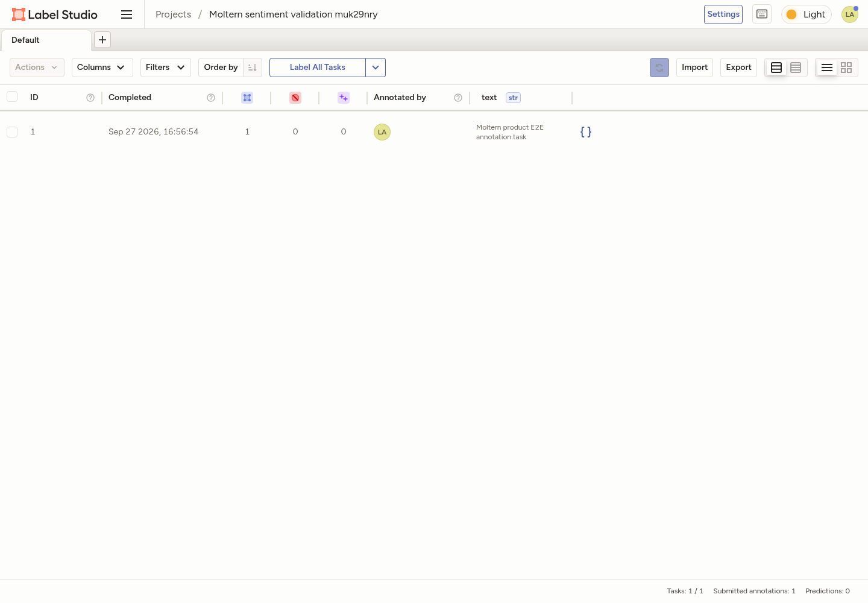
Task: Select checkbox for task 1
Action: point(12,132)
